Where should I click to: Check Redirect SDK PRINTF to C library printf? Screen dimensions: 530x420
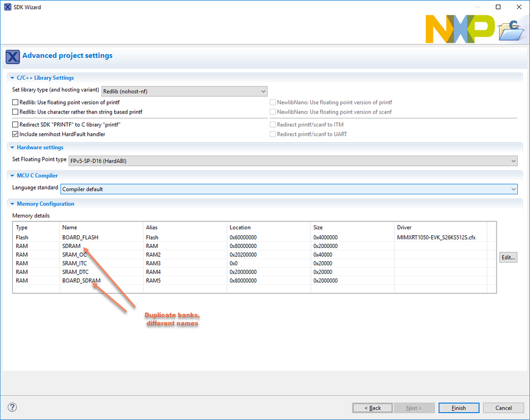[15, 125]
